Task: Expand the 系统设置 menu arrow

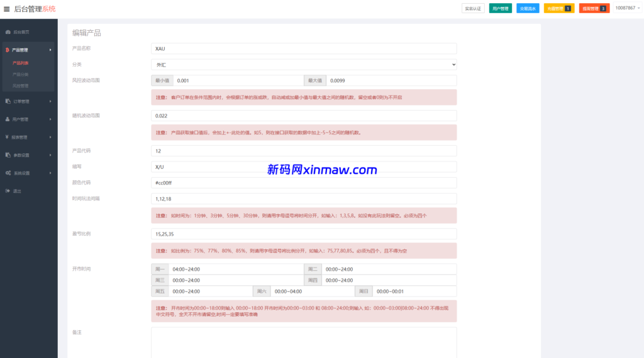Action: 50,173
